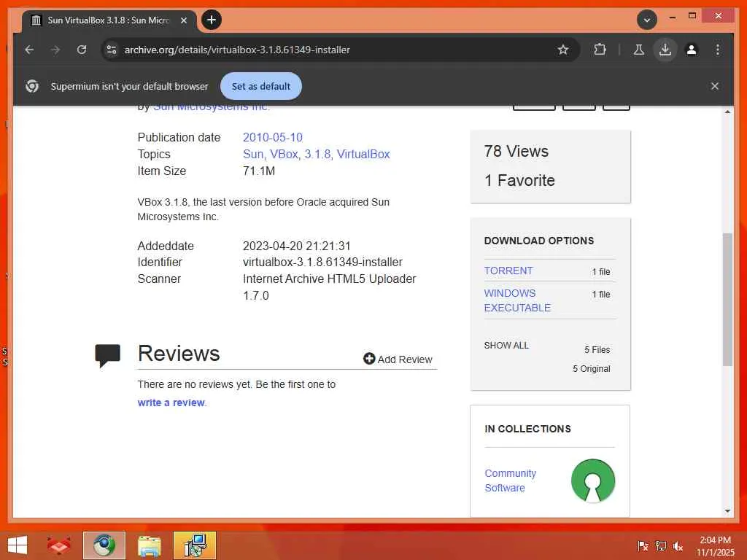Click the 1 Favorite text
The height and width of the screenshot is (560, 747).
(519, 181)
